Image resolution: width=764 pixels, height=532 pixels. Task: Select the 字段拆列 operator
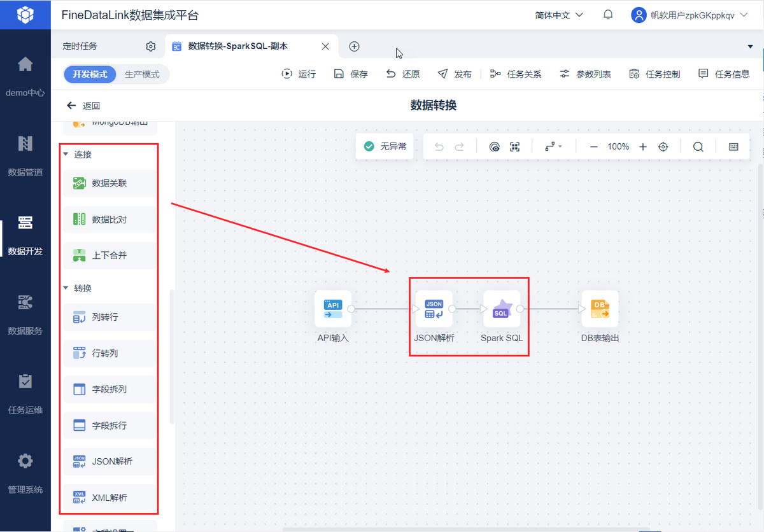(109, 389)
